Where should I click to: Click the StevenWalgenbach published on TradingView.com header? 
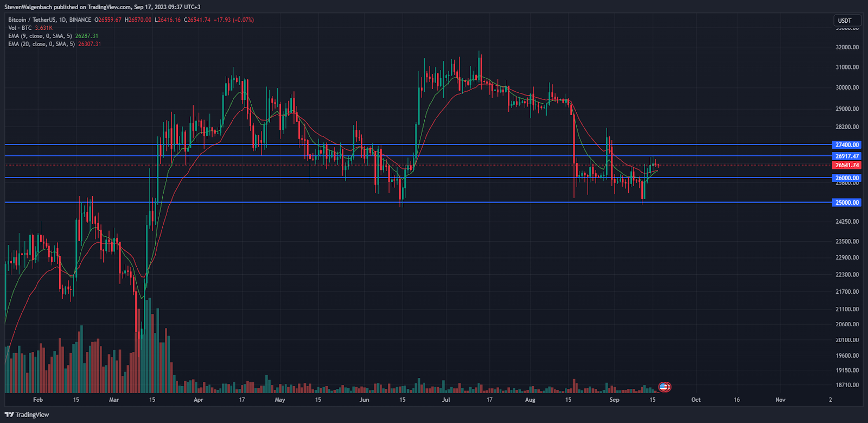[x=103, y=7]
